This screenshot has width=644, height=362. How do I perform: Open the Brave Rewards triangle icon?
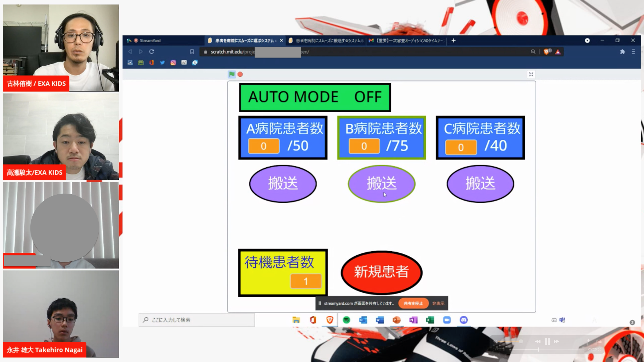pyautogui.click(x=558, y=52)
